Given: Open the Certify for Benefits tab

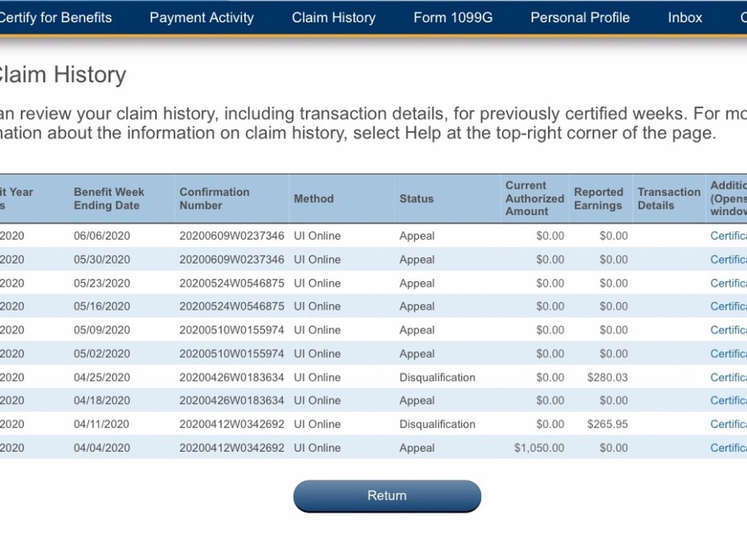Looking at the screenshot, I should pyautogui.click(x=55, y=17).
